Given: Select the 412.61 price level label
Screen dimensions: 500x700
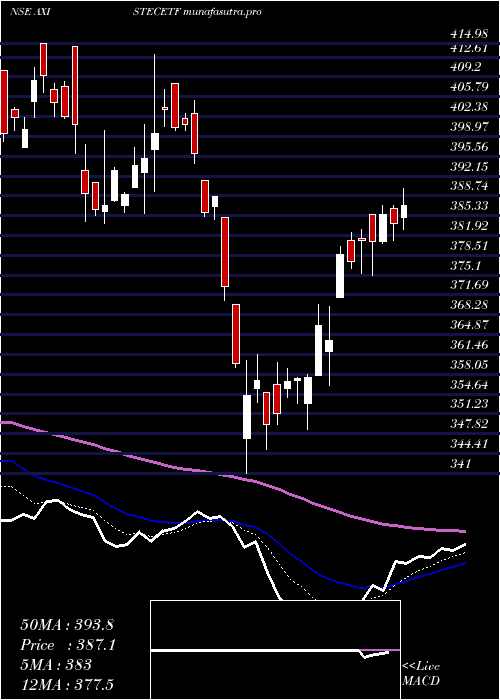Looking at the screenshot, I should click(x=469, y=48).
